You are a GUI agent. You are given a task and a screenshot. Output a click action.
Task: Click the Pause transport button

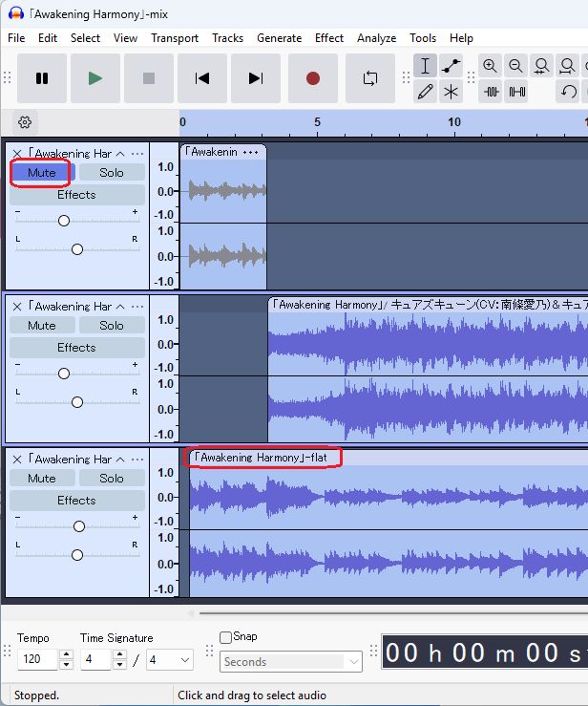point(42,78)
